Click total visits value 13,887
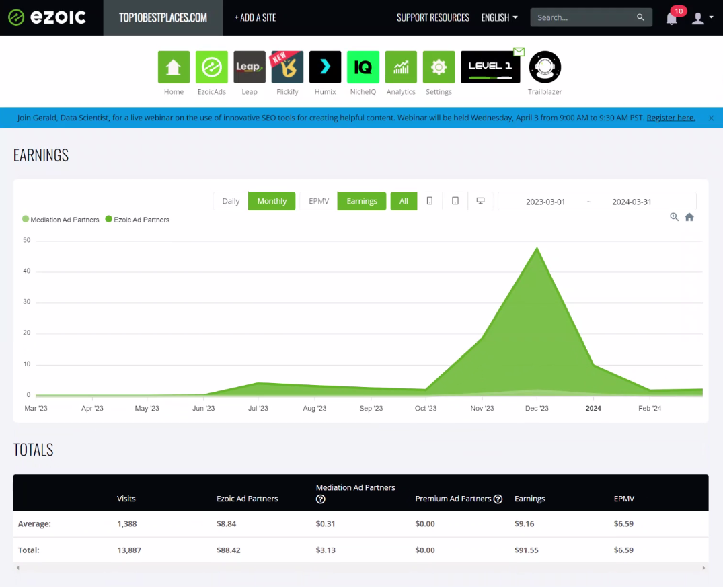Image resolution: width=723 pixels, height=588 pixels. [129, 550]
